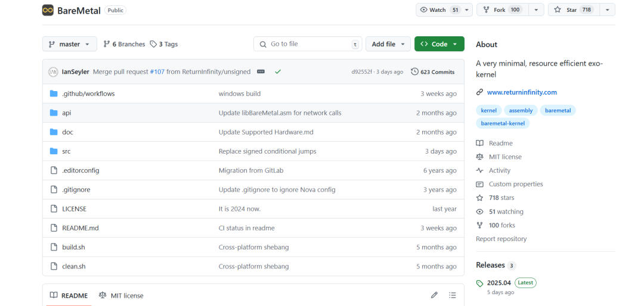
Task: Click the edit README pencil icon
Action: [434, 295]
